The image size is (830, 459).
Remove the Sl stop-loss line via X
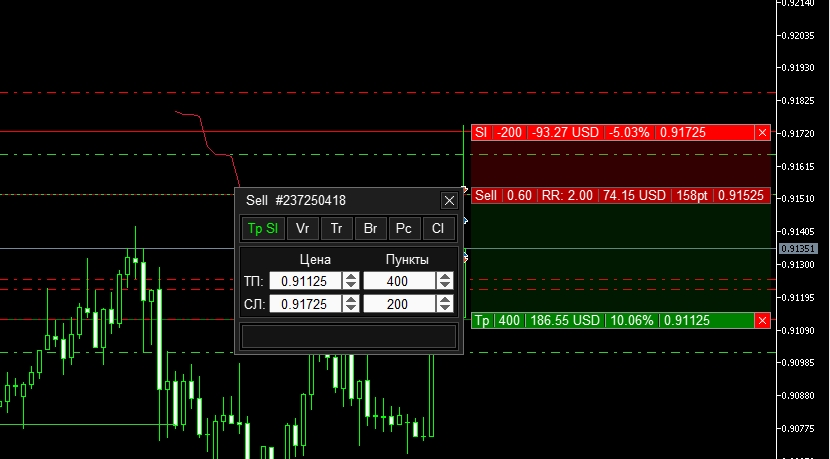tap(762, 133)
